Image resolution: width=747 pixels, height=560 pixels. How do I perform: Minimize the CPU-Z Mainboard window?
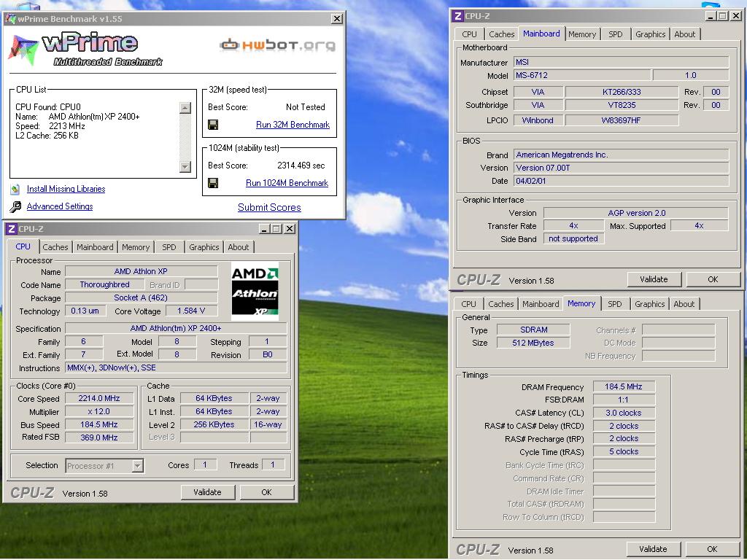coord(711,16)
